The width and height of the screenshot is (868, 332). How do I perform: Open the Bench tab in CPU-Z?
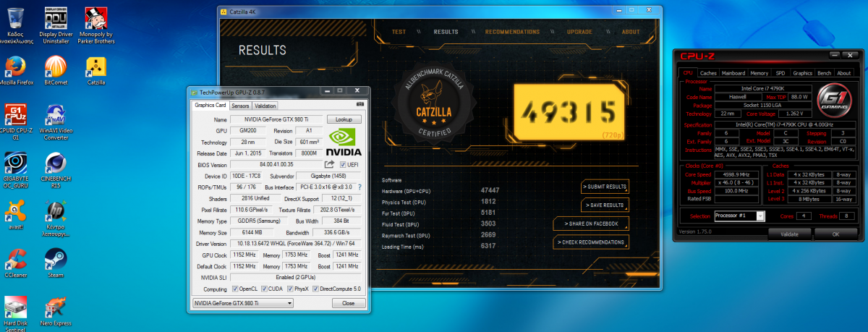point(824,73)
